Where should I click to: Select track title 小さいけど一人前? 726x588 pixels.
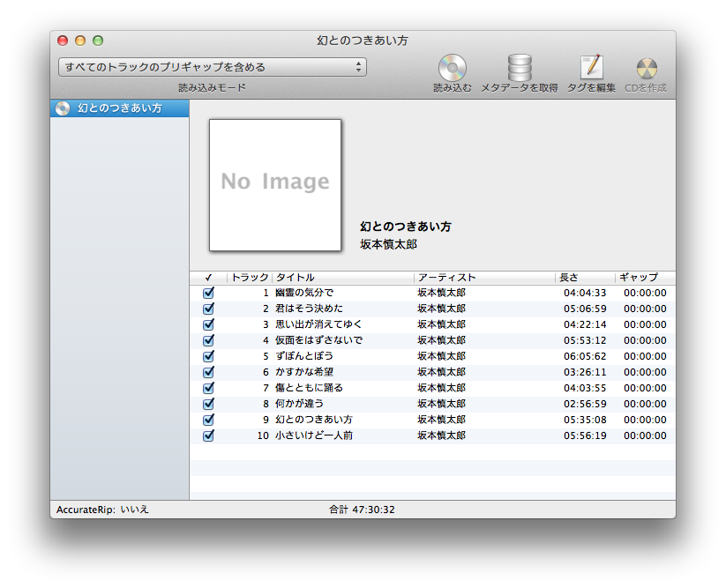tap(314, 435)
